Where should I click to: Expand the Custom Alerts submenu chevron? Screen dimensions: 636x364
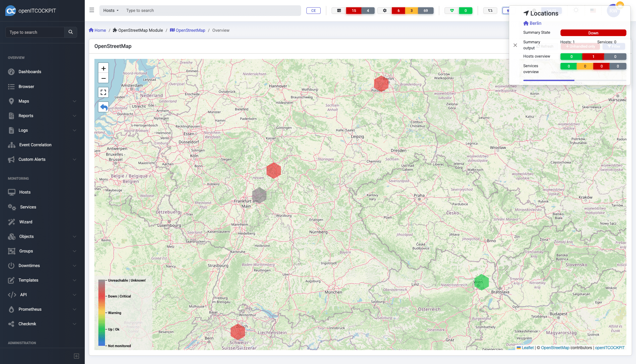coord(75,159)
